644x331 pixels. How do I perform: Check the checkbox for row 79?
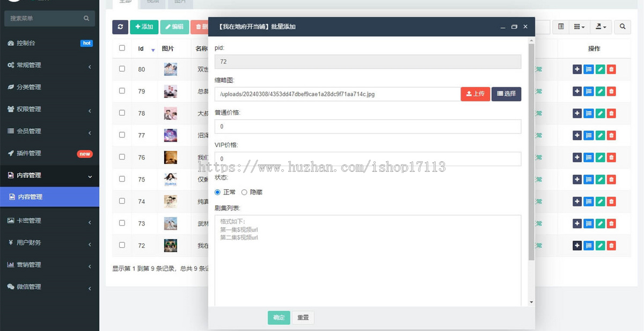coord(122,91)
